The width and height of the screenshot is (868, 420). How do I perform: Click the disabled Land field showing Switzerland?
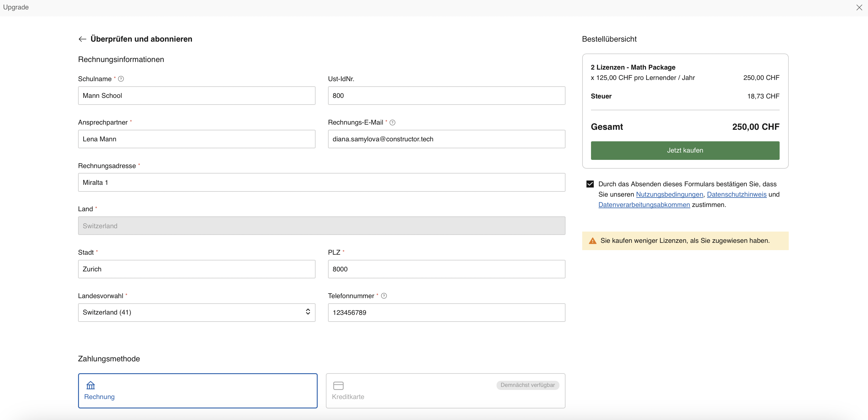321,225
